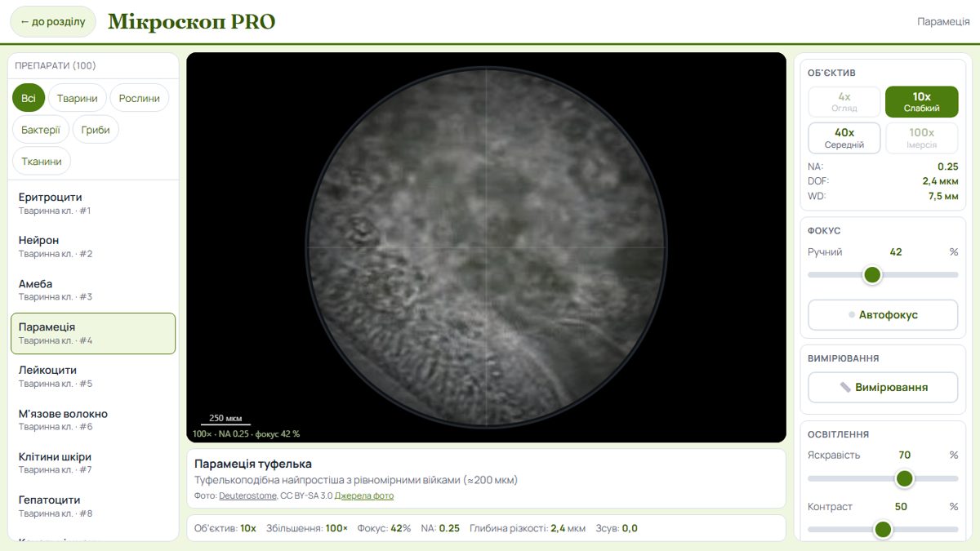Screen dimensions: 980x551
Task: Click the «250 мкм» scale bar label
Action: click(x=225, y=418)
